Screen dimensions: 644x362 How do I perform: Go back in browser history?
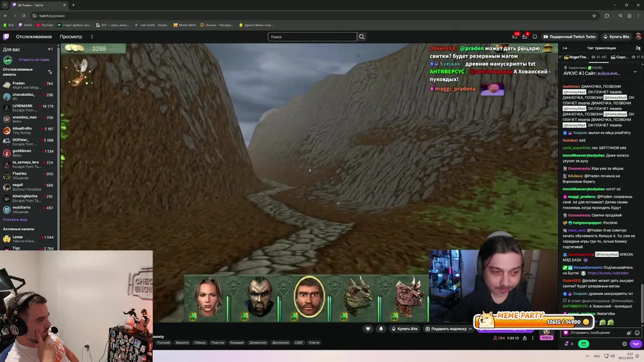pyautogui.click(x=6, y=16)
